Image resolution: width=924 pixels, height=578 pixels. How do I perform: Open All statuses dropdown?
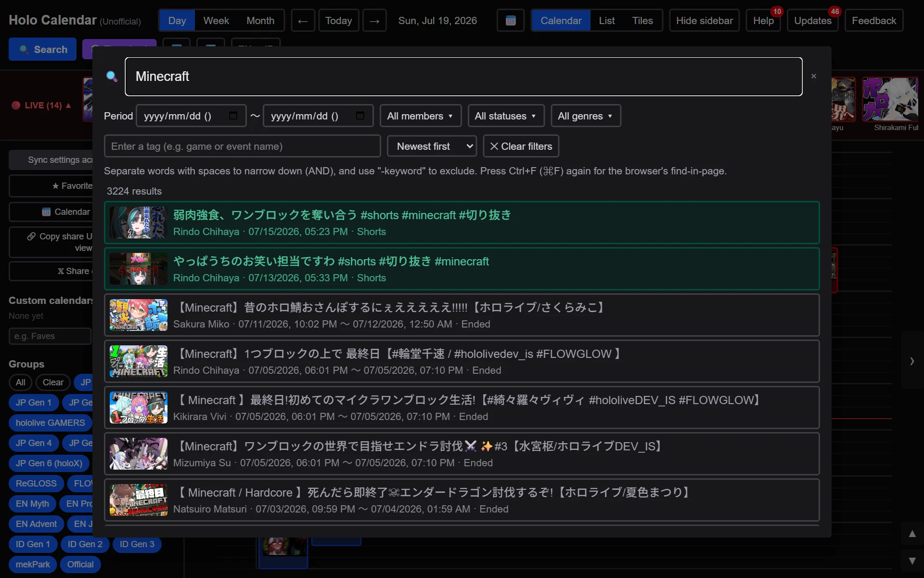tap(506, 116)
